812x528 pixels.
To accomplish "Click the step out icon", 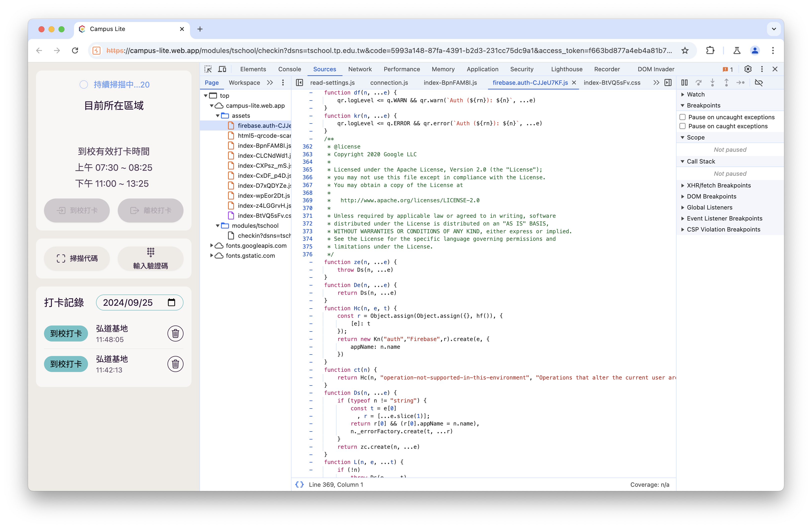I will tap(726, 82).
